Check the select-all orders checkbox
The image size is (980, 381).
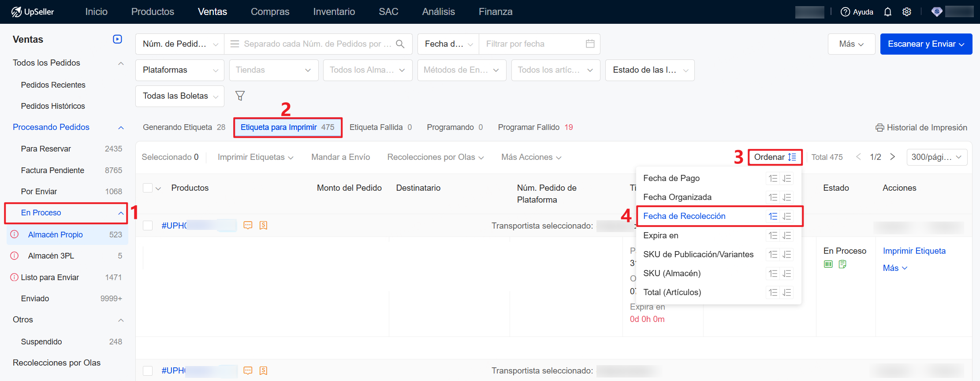[148, 188]
